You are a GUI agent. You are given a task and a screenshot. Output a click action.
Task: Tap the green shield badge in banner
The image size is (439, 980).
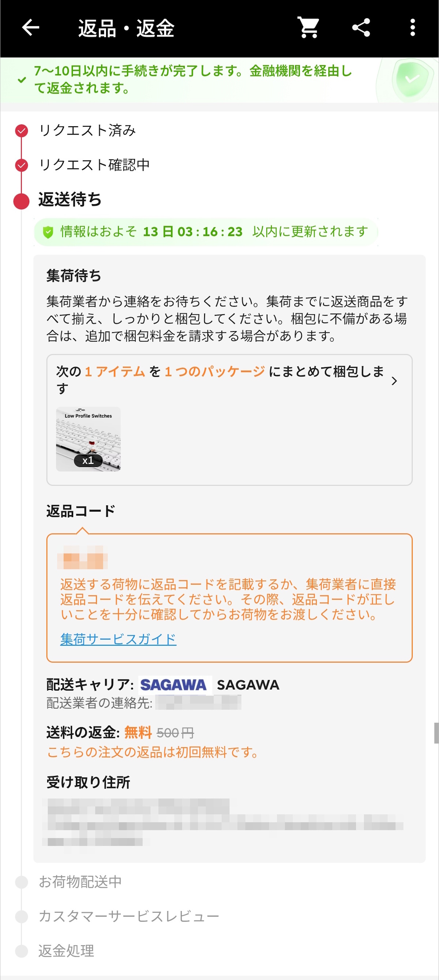click(412, 79)
